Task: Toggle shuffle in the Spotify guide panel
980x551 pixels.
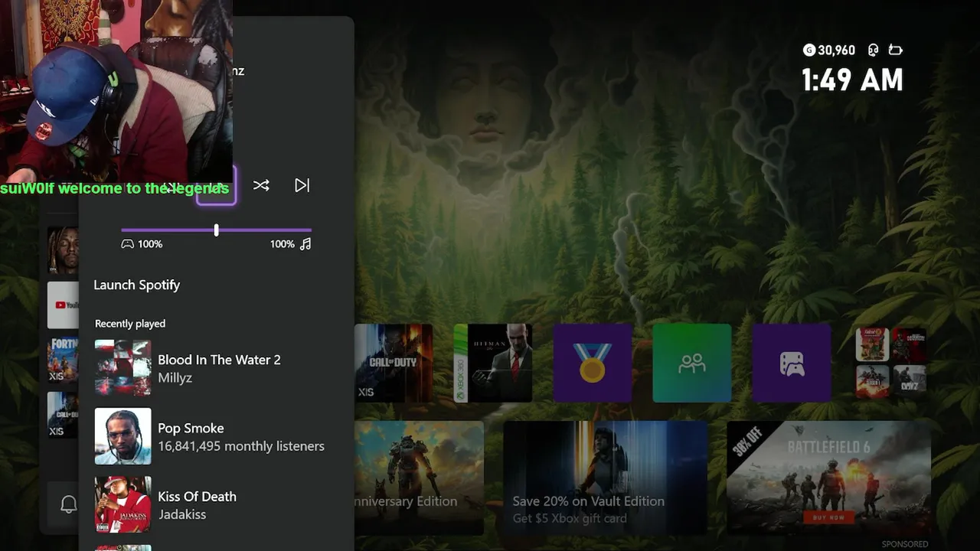Action: pos(261,185)
